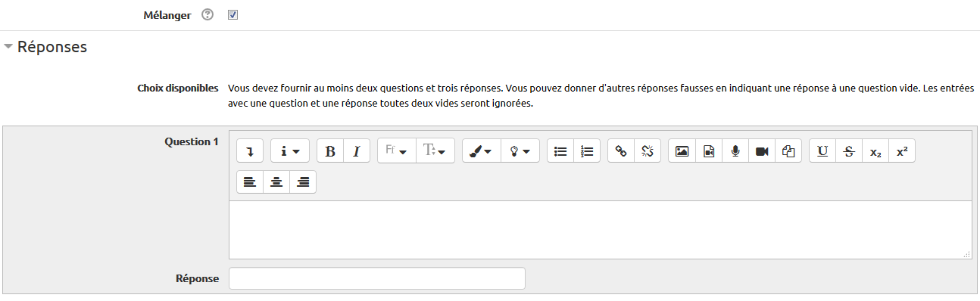Center-align text in the editor
This screenshot has height=301, width=980.
tap(276, 182)
